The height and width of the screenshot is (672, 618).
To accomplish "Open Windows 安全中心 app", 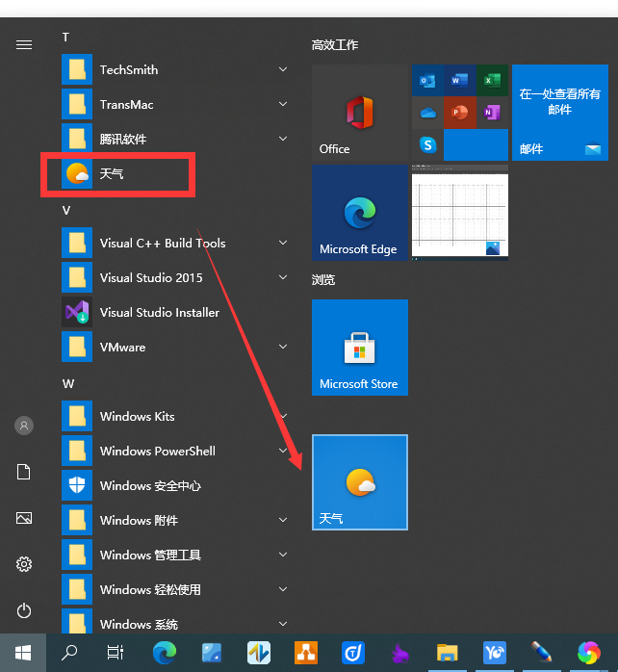I will click(149, 485).
